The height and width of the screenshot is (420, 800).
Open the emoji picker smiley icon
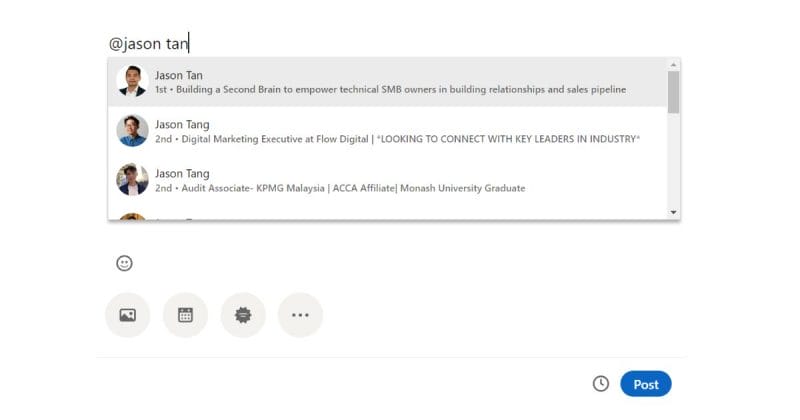tap(124, 263)
